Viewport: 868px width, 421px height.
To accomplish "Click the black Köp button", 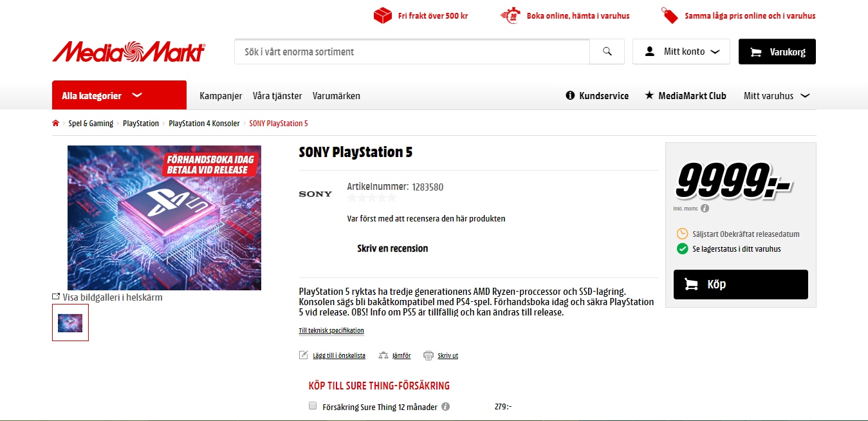I will [x=741, y=285].
